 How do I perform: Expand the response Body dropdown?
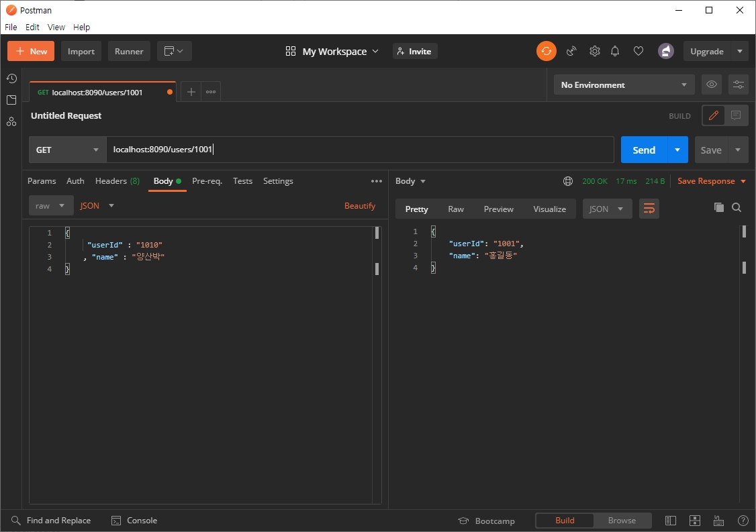click(x=411, y=181)
